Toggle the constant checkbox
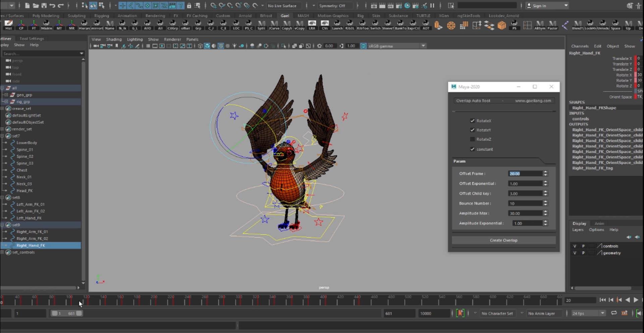644x333 pixels. [x=472, y=149]
